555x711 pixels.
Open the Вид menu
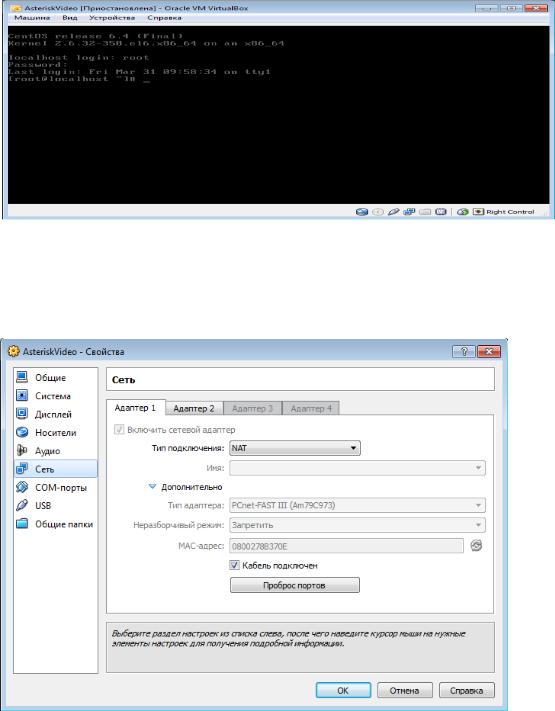tap(70, 18)
